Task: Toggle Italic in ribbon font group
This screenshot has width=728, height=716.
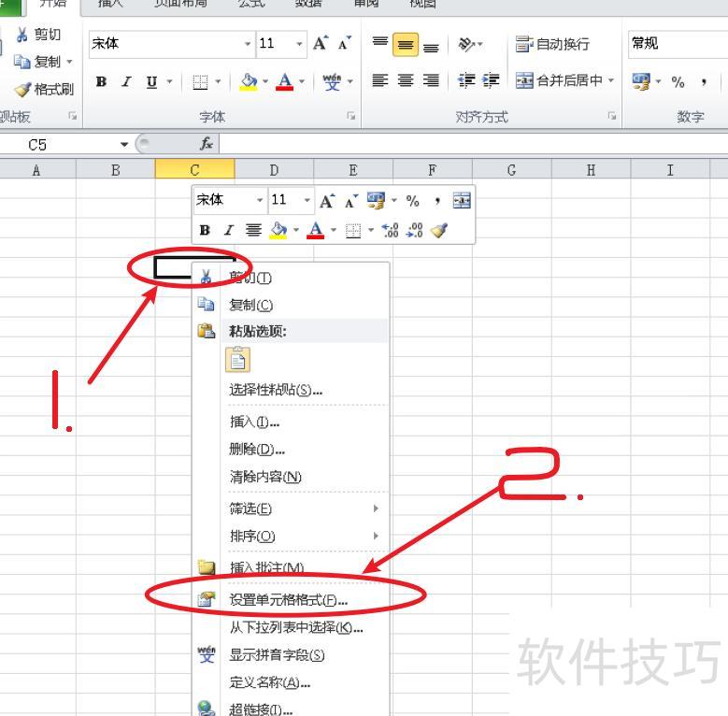Action: click(x=126, y=81)
